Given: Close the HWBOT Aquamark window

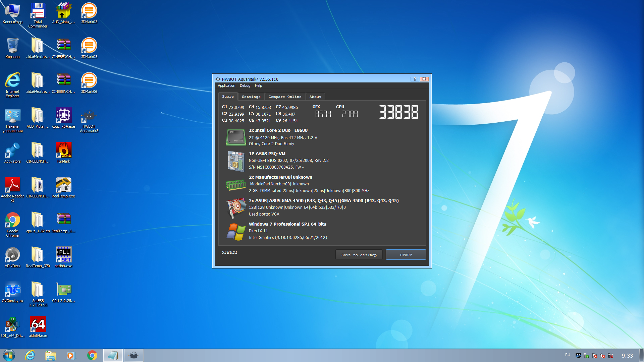Looking at the screenshot, I should (x=424, y=79).
